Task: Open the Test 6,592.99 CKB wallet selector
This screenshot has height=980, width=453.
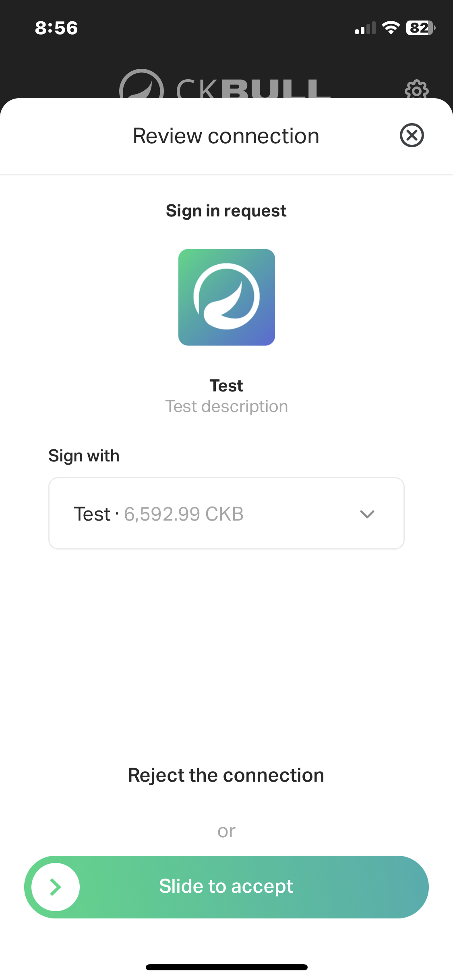Action: click(201, 514)
